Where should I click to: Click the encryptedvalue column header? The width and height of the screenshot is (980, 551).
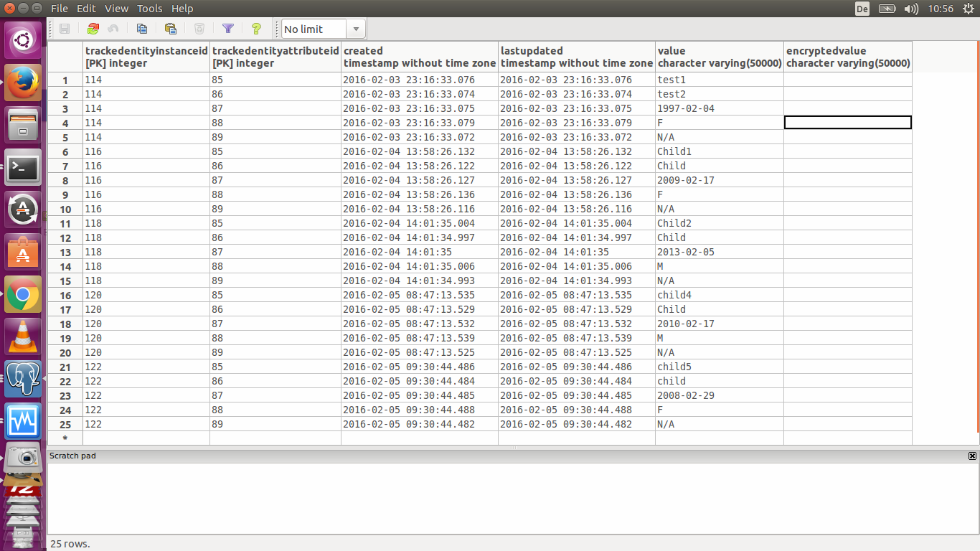[x=847, y=57]
